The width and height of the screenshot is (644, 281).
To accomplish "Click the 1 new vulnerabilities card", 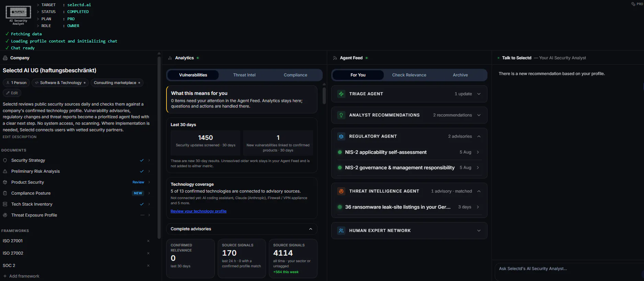I will pyautogui.click(x=278, y=143).
